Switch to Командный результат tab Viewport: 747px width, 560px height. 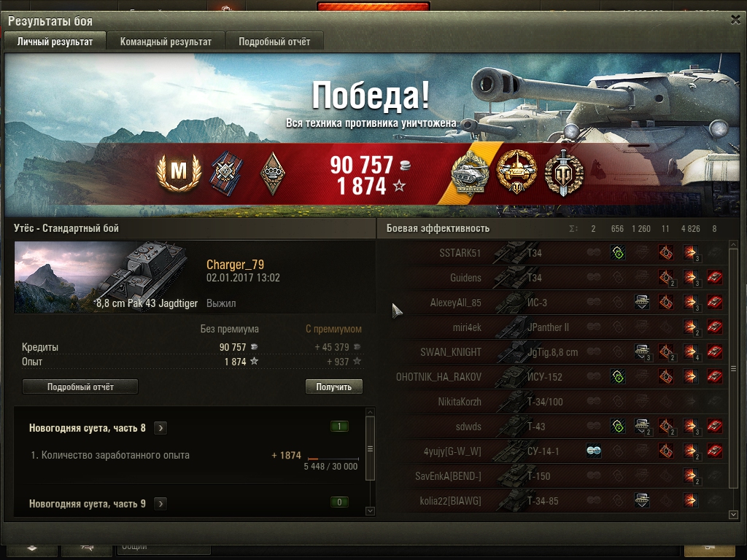click(x=166, y=42)
